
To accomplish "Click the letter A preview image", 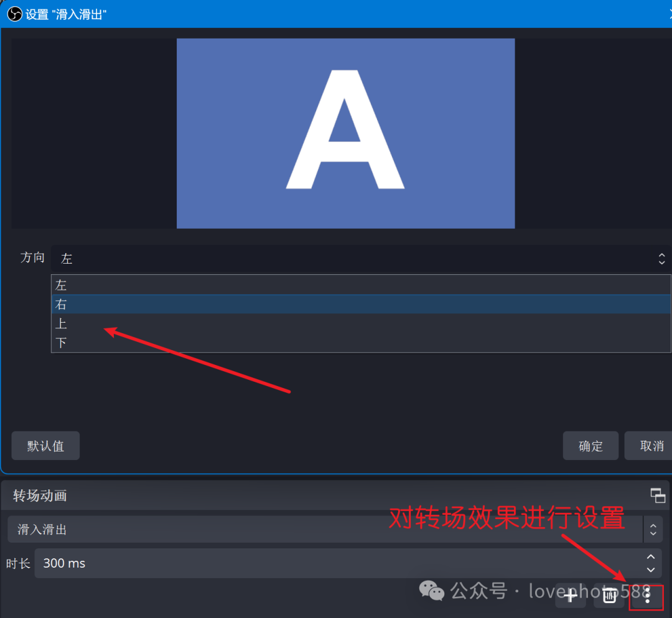I will tap(346, 132).
